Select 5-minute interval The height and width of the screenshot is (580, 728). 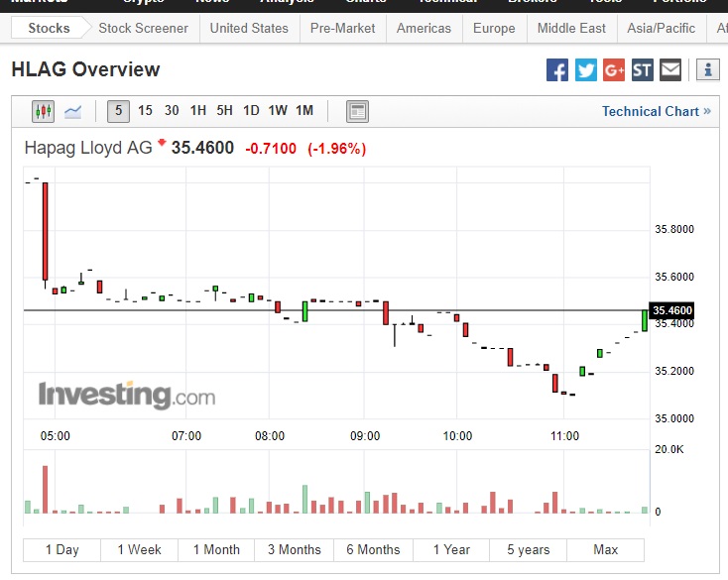coord(118,111)
